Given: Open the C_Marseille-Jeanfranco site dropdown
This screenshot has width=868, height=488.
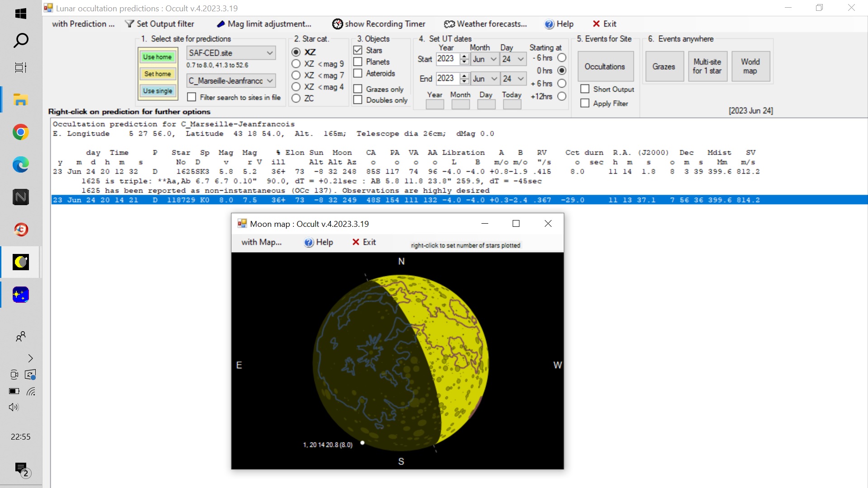Looking at the screenshot, I should click(x=270, y=81).
